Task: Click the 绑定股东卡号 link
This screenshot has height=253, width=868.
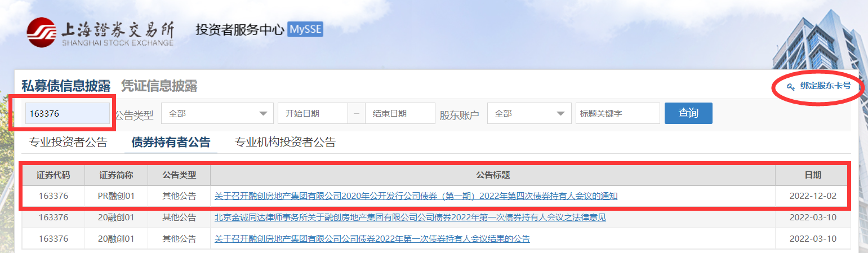Action: pyautogui.click(x=825, y=86)
